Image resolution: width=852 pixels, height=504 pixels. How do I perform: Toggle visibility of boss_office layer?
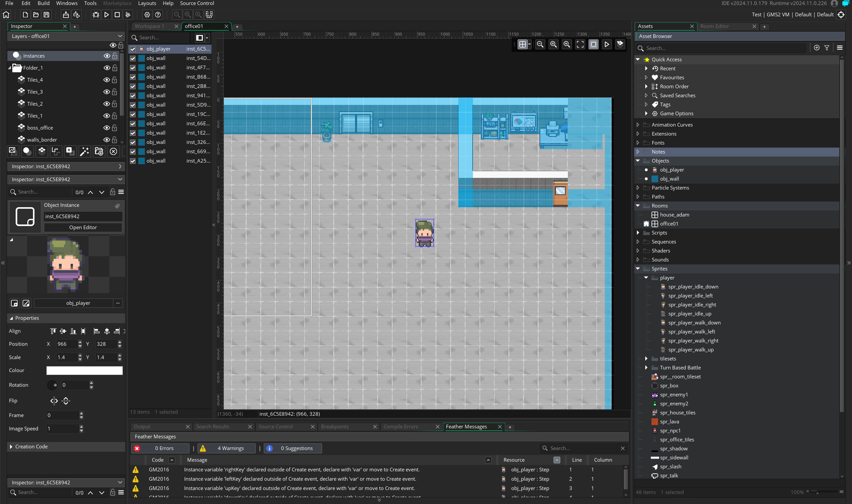106,128
